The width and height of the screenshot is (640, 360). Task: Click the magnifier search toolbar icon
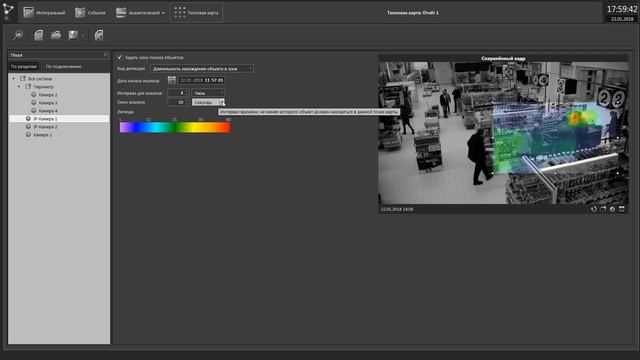point(18,36)
